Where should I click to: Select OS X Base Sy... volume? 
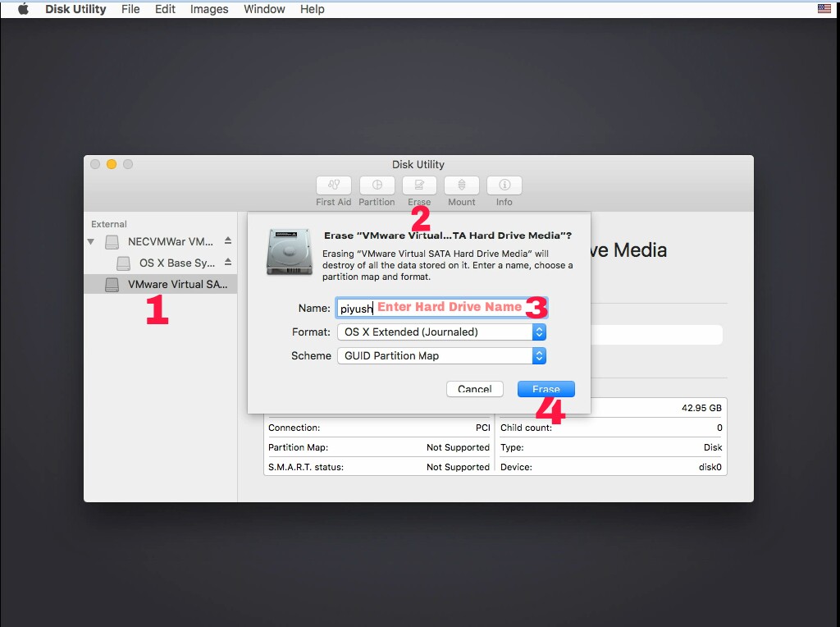point(160,263)
